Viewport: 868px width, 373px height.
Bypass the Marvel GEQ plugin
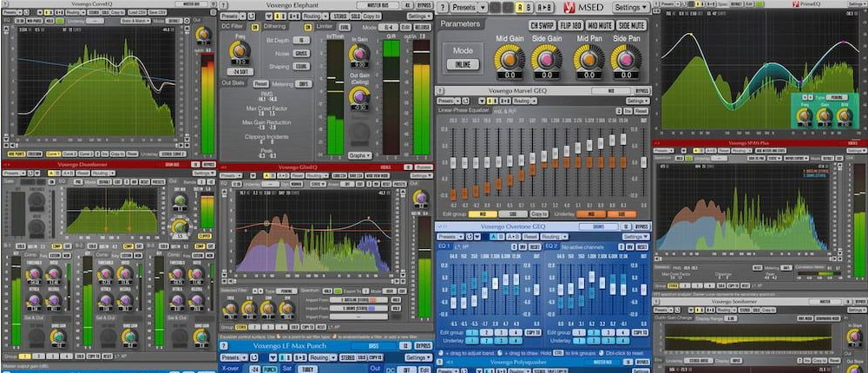click(x=641, y=91)
